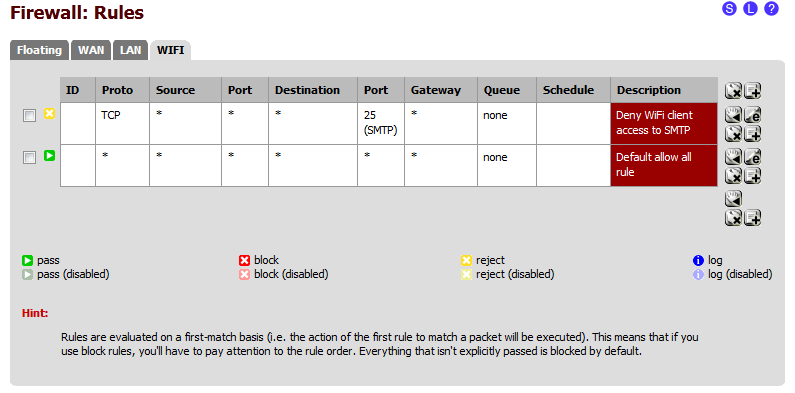The image size is (795, 393).
Task: Check the box for the SMTP reject rule
Action: (x=29, y=116)
